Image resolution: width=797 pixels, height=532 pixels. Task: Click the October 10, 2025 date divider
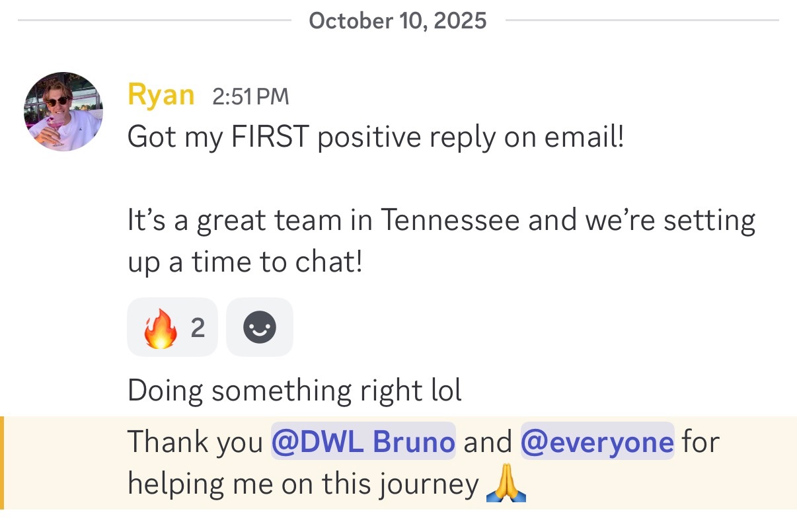pos(398,21)
